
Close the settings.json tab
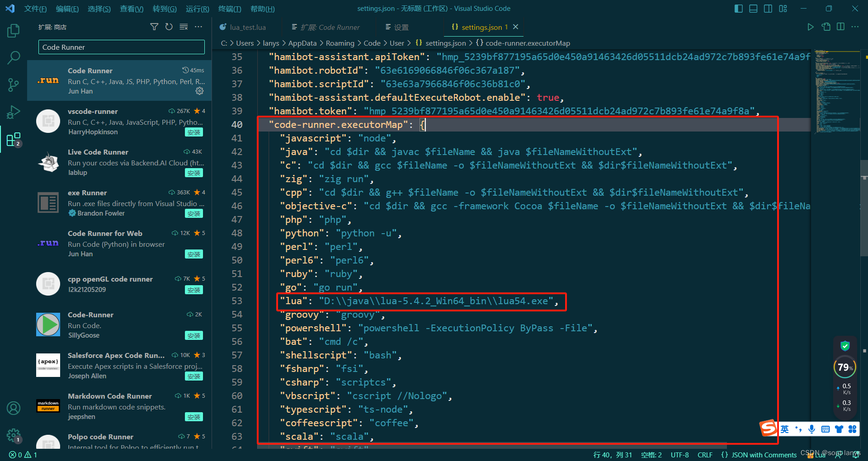coord(515,27)
